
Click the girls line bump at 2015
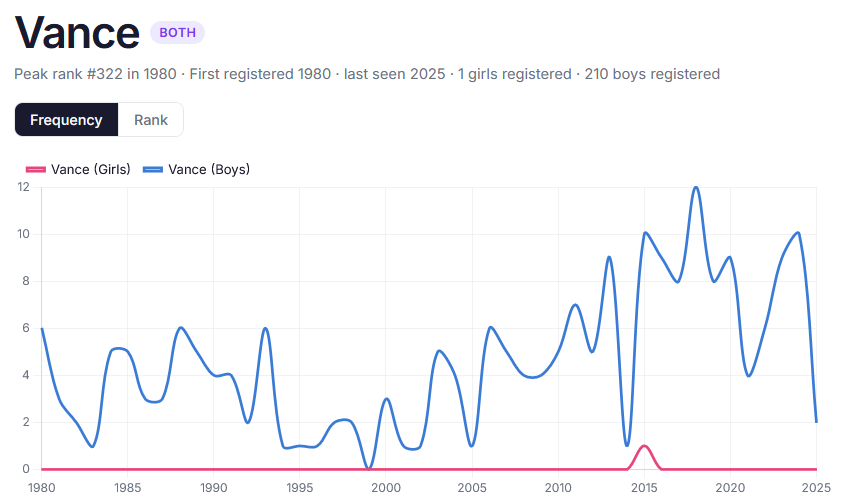pos(644,446)
